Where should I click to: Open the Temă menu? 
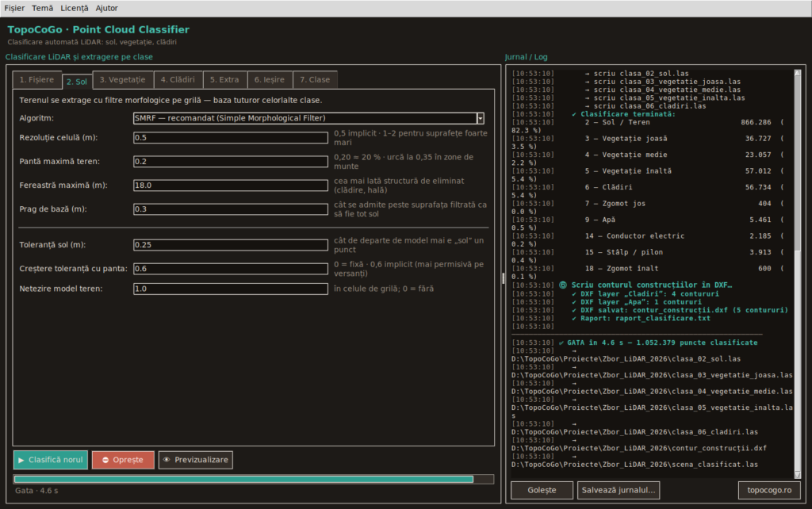tap(43, 8)
